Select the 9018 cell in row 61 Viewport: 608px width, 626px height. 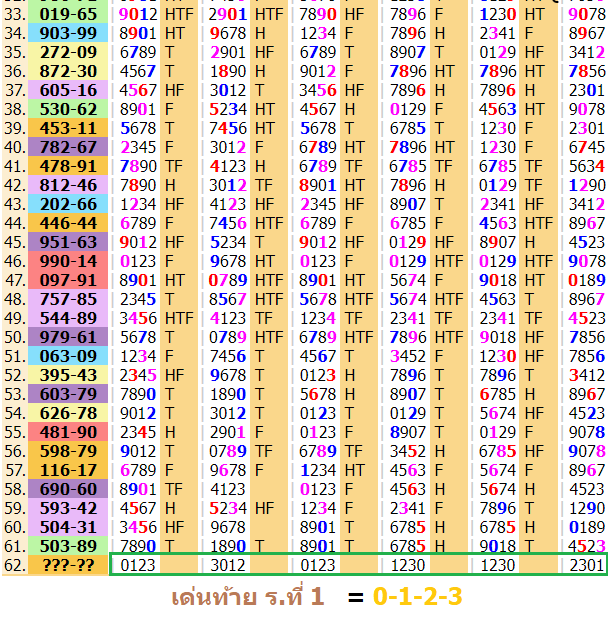coord(497,546)
